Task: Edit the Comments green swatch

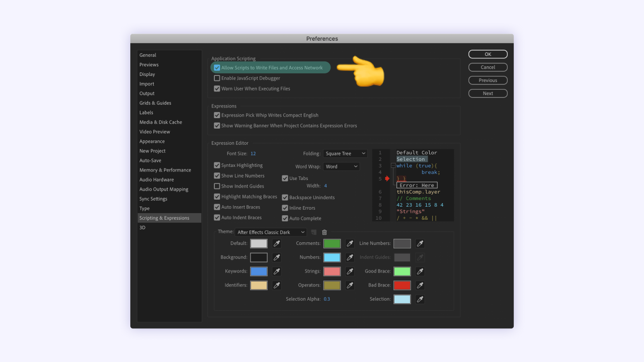Action: 332,243
